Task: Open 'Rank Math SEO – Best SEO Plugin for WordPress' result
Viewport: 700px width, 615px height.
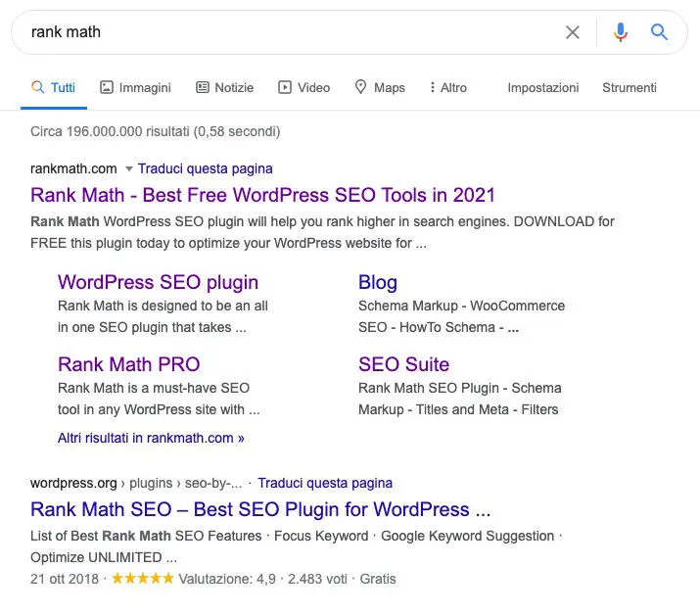Action: coord(260,509)
